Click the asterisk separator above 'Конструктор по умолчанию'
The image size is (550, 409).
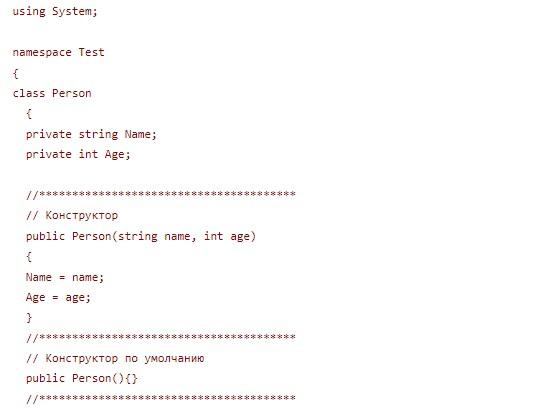click(161, 337)
